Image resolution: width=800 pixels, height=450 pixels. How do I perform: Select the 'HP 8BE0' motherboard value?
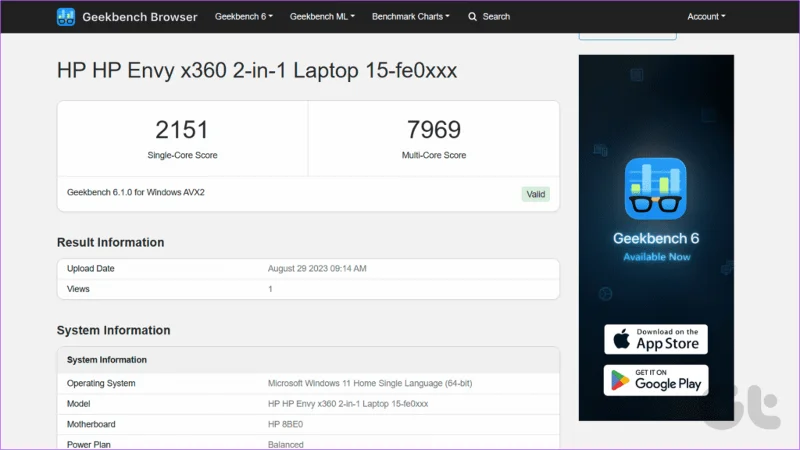click(285, 424)
